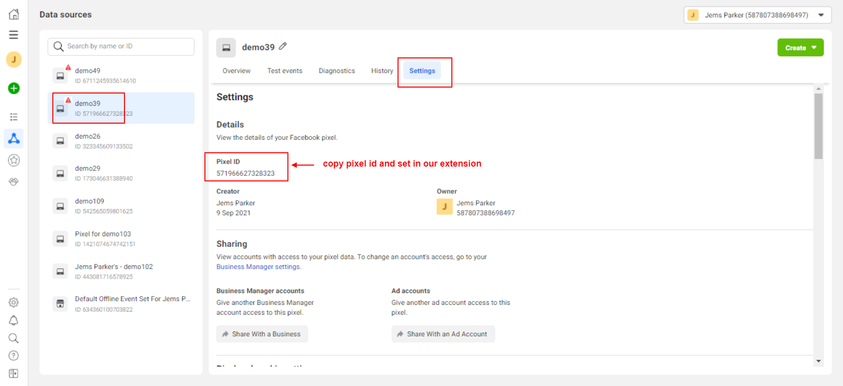The image size is (843, 386).
Task: Click the search magnifier icon in sidebar
Action: pos(14,338)
